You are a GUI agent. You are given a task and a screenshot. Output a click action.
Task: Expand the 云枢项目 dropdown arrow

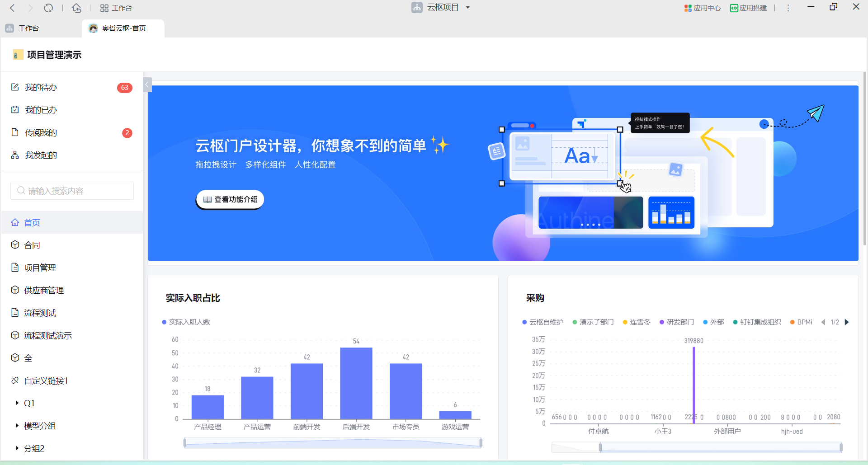[468, 7]
